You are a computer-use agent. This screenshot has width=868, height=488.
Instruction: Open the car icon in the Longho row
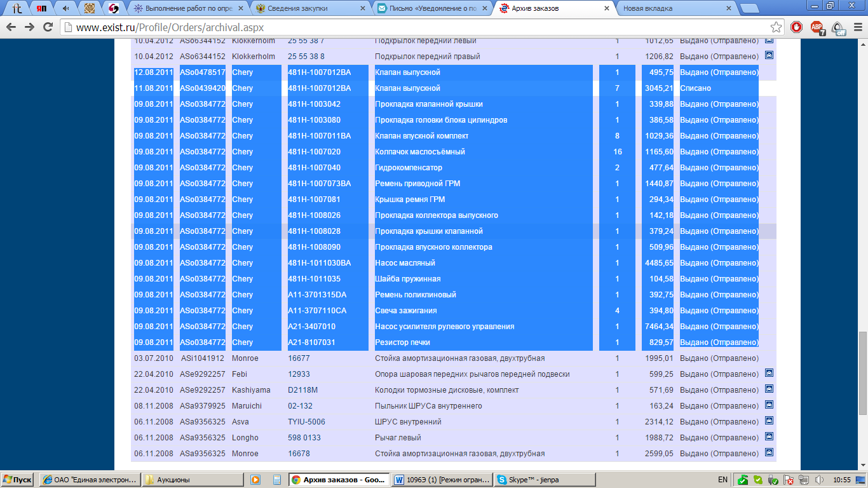pos(768,437)
